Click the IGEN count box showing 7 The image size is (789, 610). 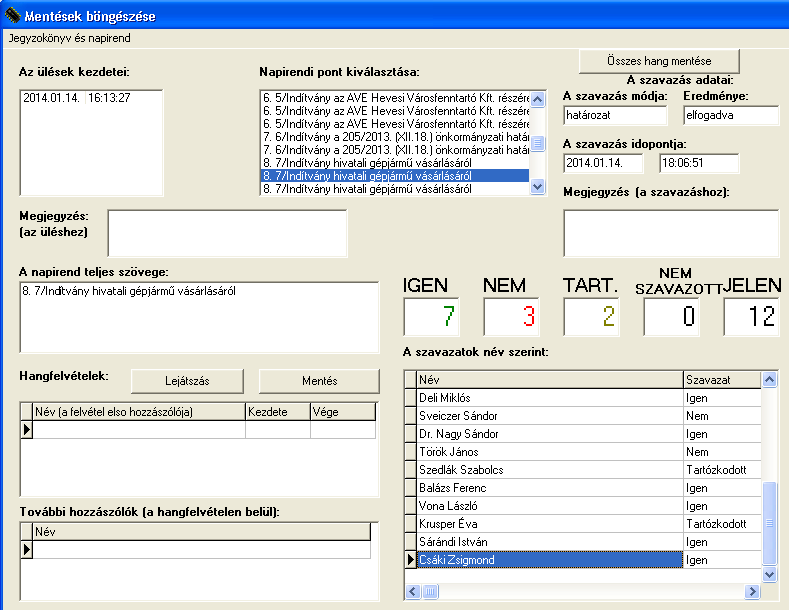pyautogui.click(x=431, y=317)
